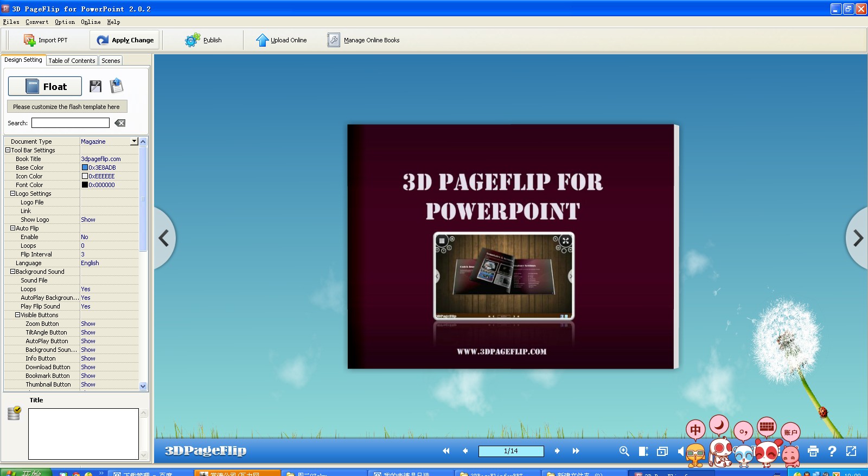Viewport: 868px width, 476px height.
Task: Toggle Background Sound Loops value Yes
Action: tap(86, 289)
